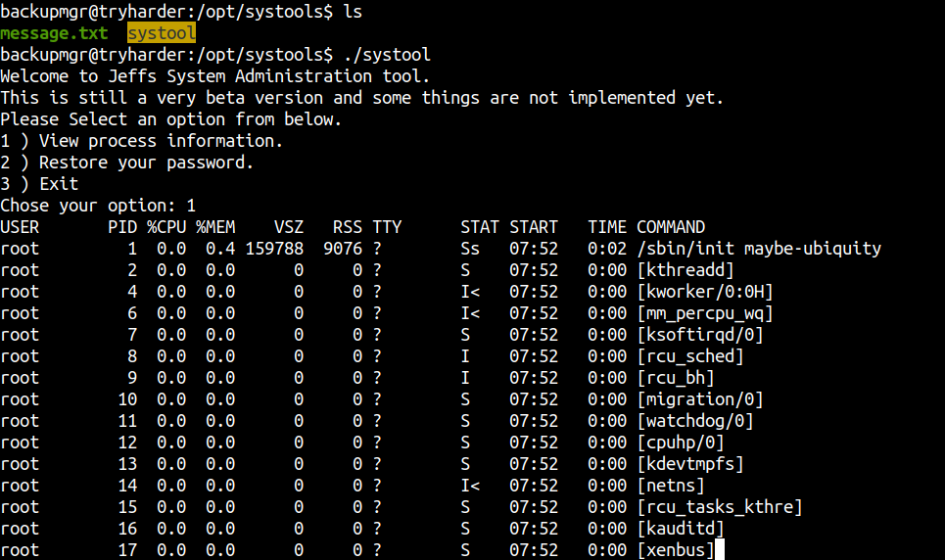The width and height of the screenshot is (945, 560).
Task: Click the [kauditd] process entry
Action: [681, 529]
